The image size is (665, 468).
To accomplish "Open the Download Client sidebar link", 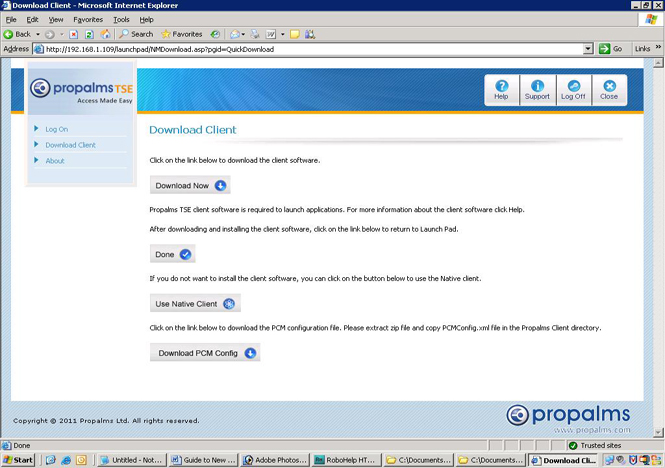I will pos(70,145).
